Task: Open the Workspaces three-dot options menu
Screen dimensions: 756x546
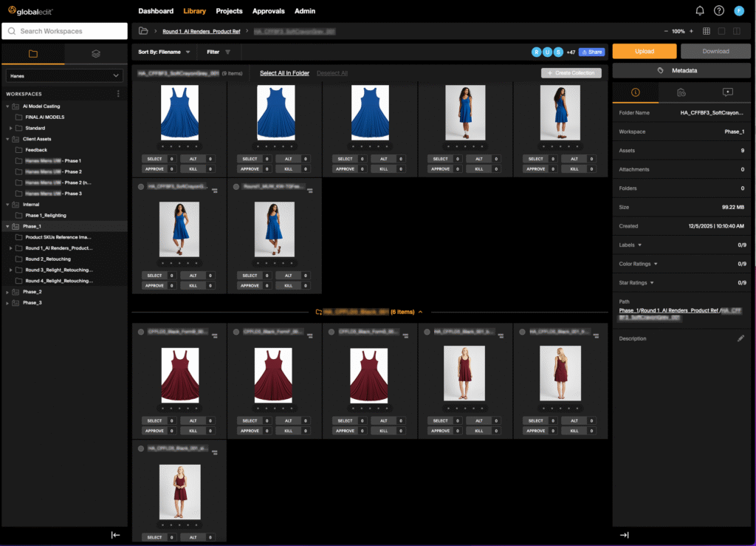Action: click(118, 94)
